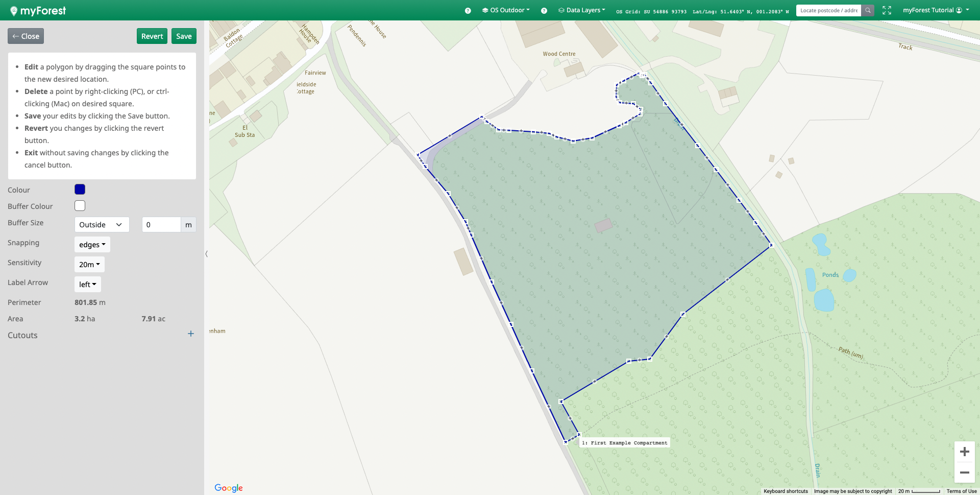Collapse the side panel with the arrow handle
Screen dimensions: 980x495
(x=206, y=253)
